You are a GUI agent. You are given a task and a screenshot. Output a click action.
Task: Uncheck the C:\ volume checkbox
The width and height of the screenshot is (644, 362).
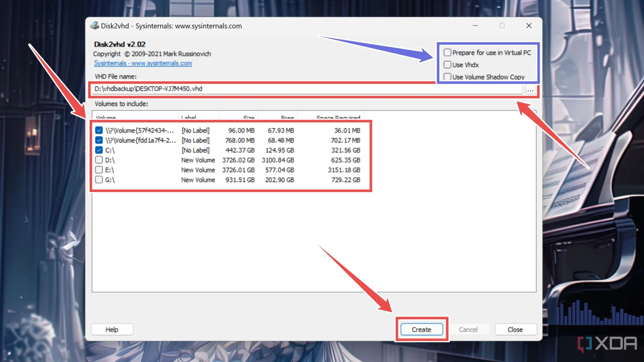point(99,150)
